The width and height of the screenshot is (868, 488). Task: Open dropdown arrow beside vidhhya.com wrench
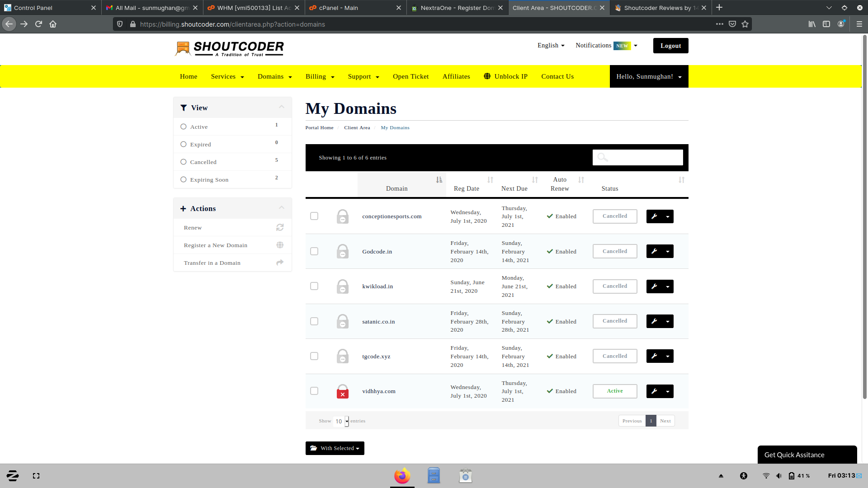pos(668,391)
